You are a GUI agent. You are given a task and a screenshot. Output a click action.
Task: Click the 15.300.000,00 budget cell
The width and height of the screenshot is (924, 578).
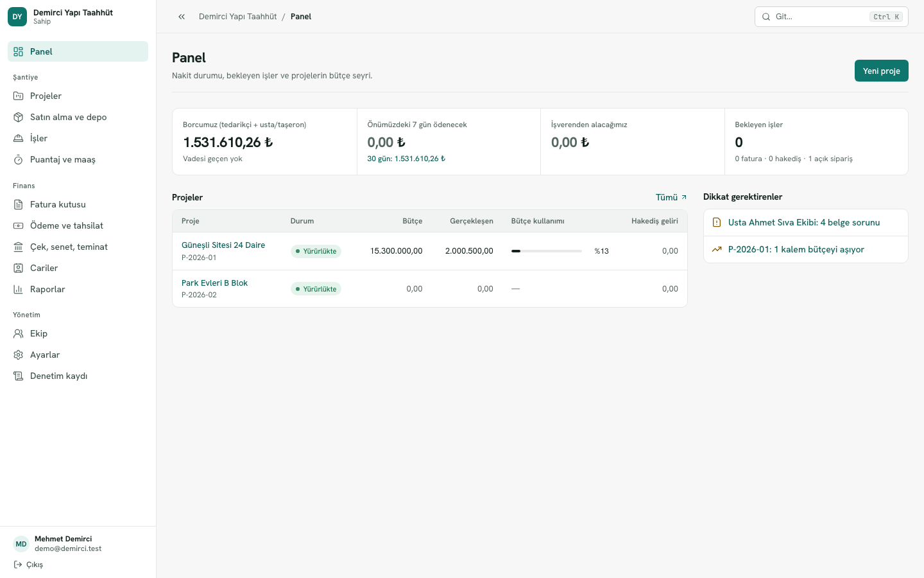(x=396, y=251)
